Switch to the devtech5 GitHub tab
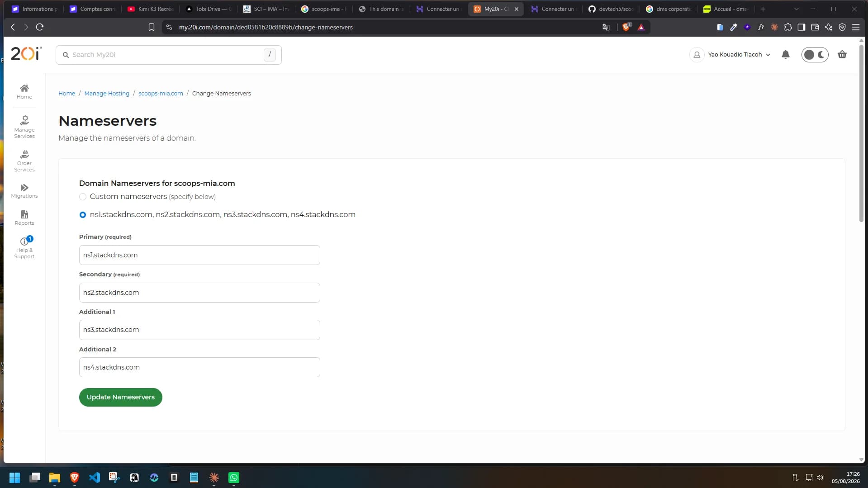The height and width of the screenshot is (488, 868). point(612,9)
